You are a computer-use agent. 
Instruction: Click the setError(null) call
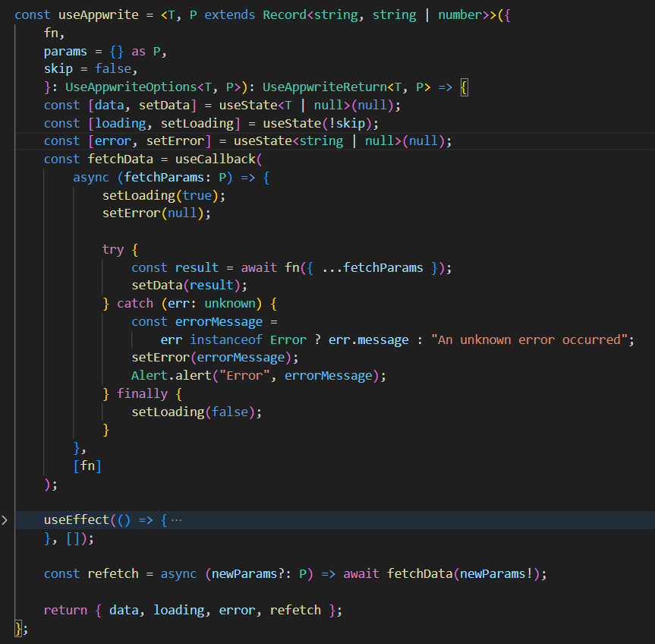(x=156, y=213)
